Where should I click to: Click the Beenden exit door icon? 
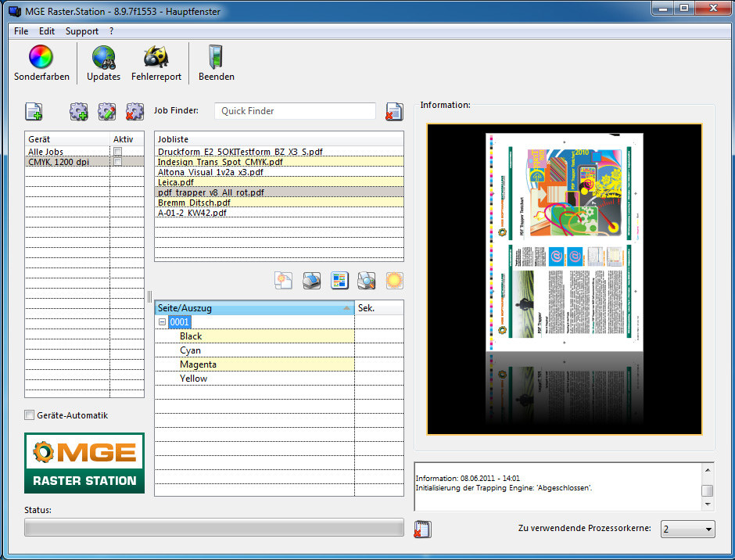point(216,57)
